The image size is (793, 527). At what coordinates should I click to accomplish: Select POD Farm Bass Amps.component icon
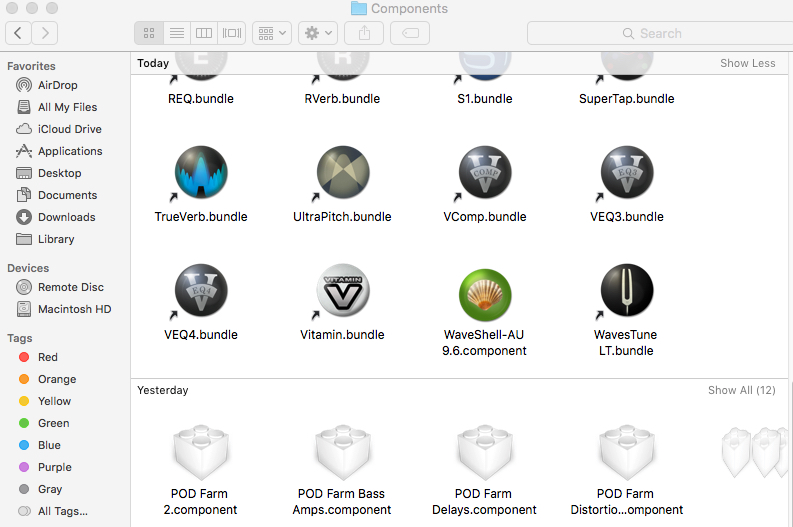(343, 452)
